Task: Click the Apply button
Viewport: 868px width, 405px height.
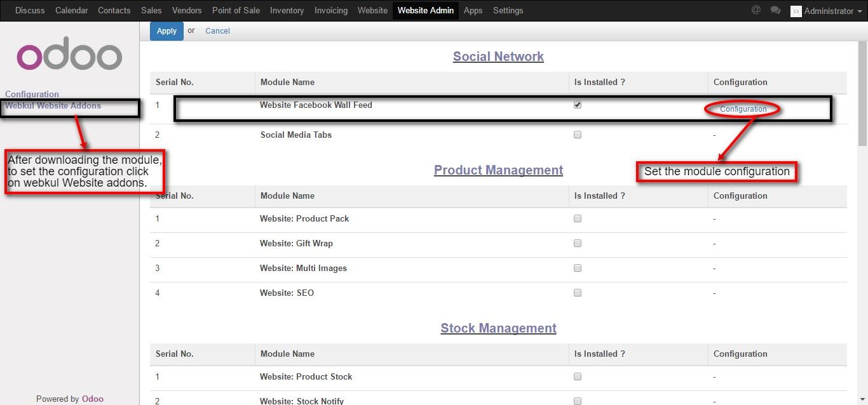Action: coord(166,30)
